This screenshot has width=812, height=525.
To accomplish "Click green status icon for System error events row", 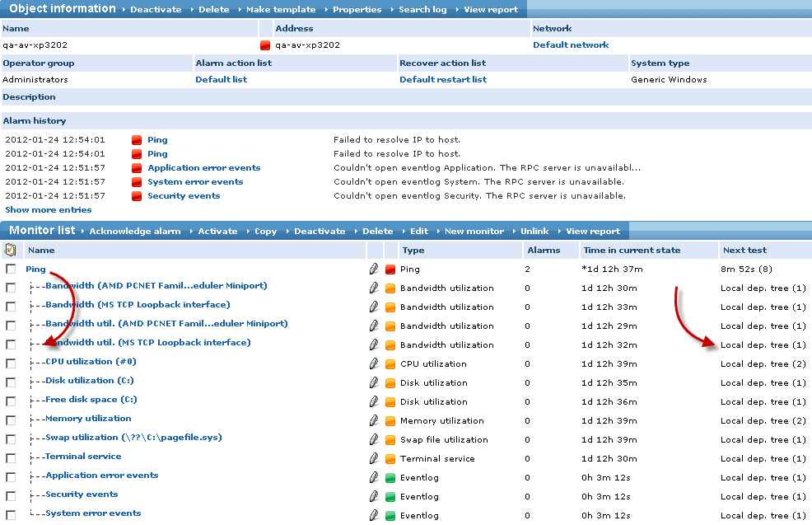I will 390,516.
